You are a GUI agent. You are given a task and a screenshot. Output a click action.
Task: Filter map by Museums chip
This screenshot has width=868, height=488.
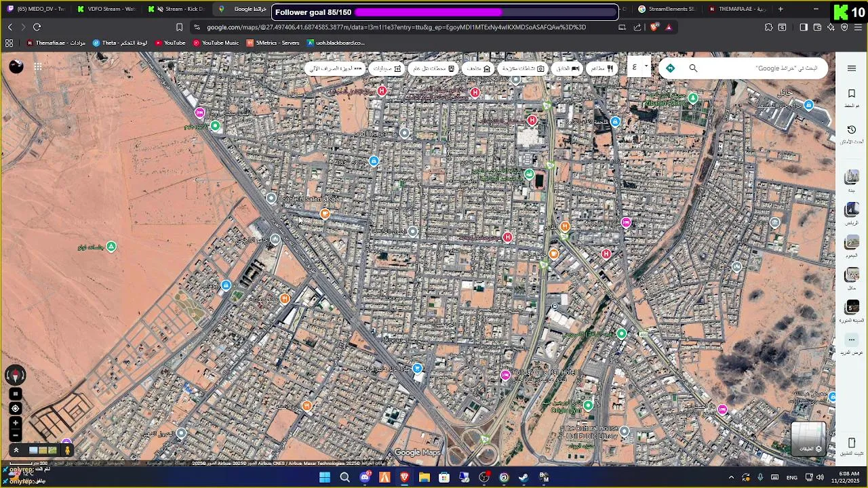(x=479, y=68)
